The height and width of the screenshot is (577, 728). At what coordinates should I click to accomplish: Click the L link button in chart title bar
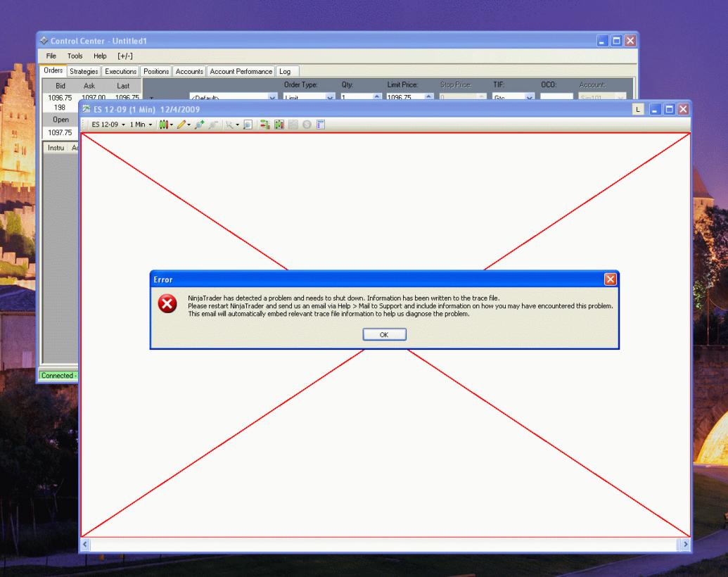(x=638, y=109)
